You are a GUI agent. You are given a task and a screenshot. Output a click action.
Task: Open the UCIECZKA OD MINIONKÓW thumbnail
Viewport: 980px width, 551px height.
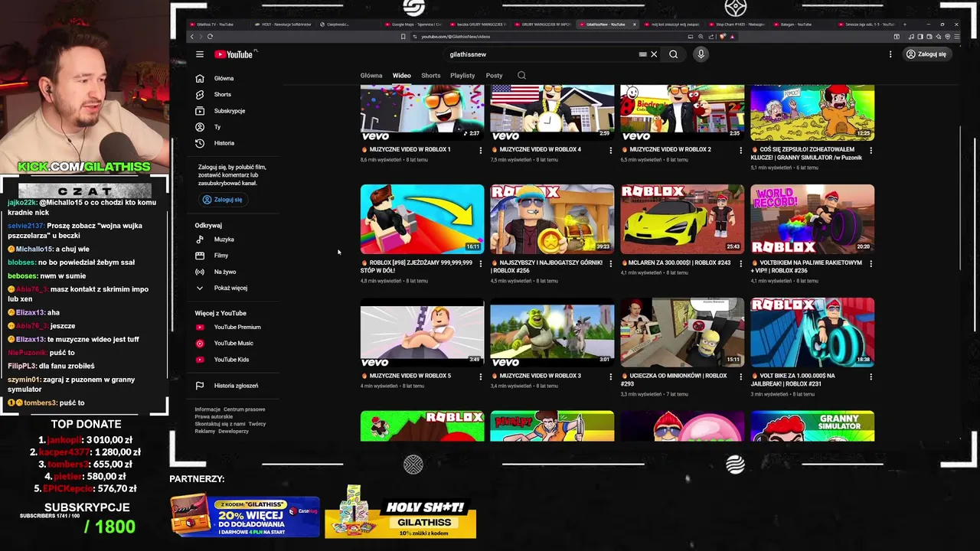[x=682, y=332]
